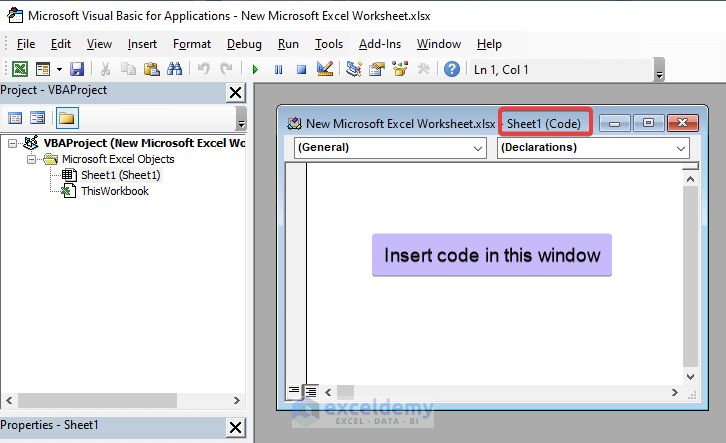Toggle Procedure View button in code window
726x443 pixels.
(294, 392)
